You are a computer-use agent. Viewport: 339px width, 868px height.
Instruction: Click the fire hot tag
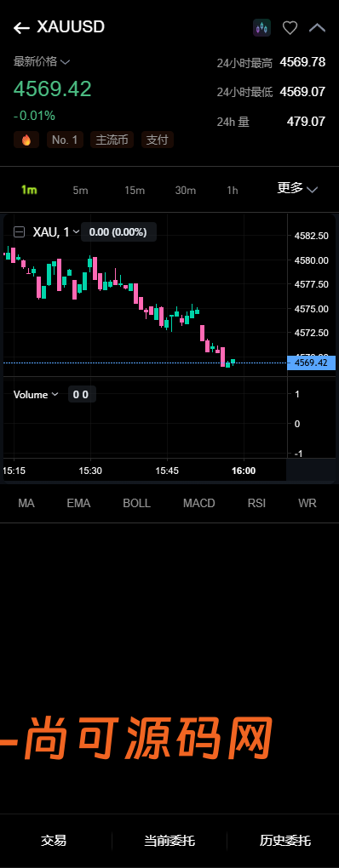(x=26, y=140)
